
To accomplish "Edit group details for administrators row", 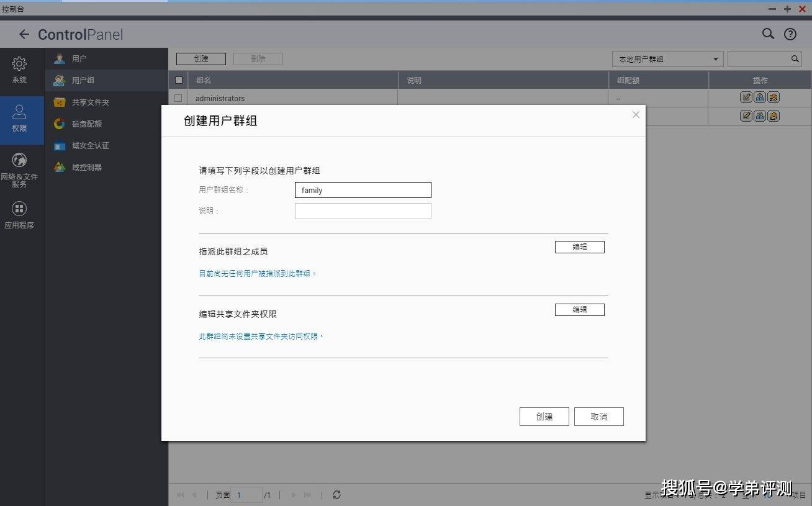I will pyautogui.click(x=746, y=97).
